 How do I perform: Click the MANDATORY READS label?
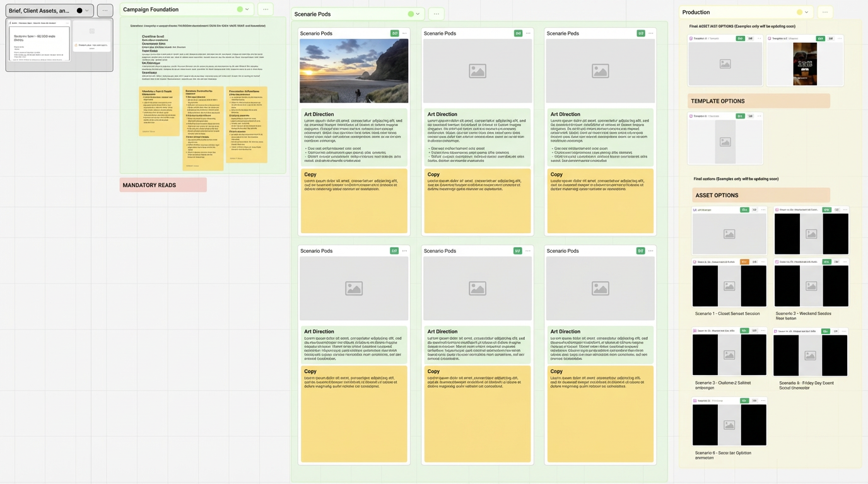pyautogui.click(x=163, y=185)
